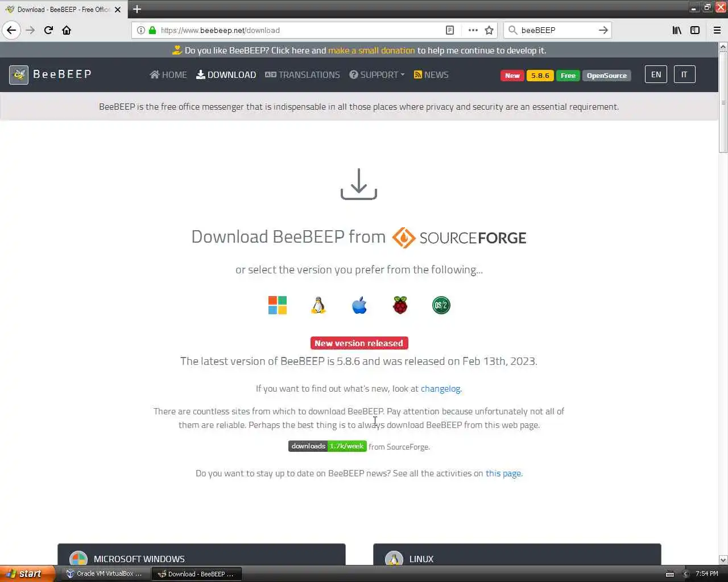The width and height of the screenshot is (728, 582).
Task: Click the scrollbar up arrow
Action: click(x=723, y=47)
